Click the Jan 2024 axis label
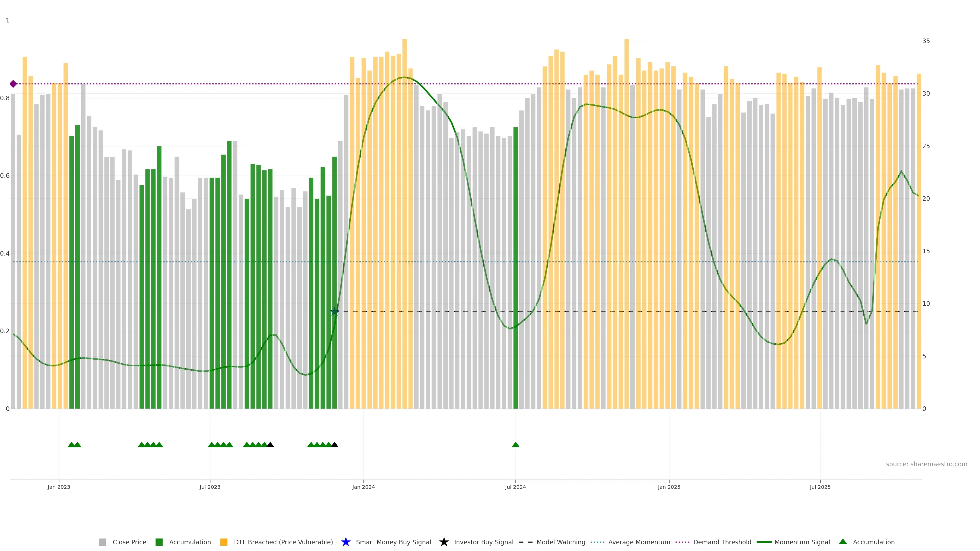Viewport: 980px width, 551px height. [363, 487]
